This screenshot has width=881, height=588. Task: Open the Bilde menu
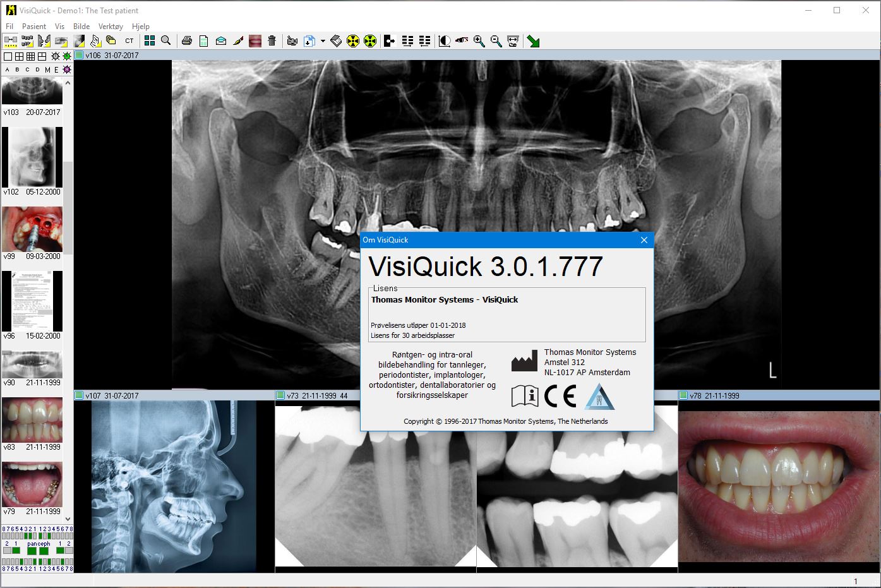click(81, 27)
